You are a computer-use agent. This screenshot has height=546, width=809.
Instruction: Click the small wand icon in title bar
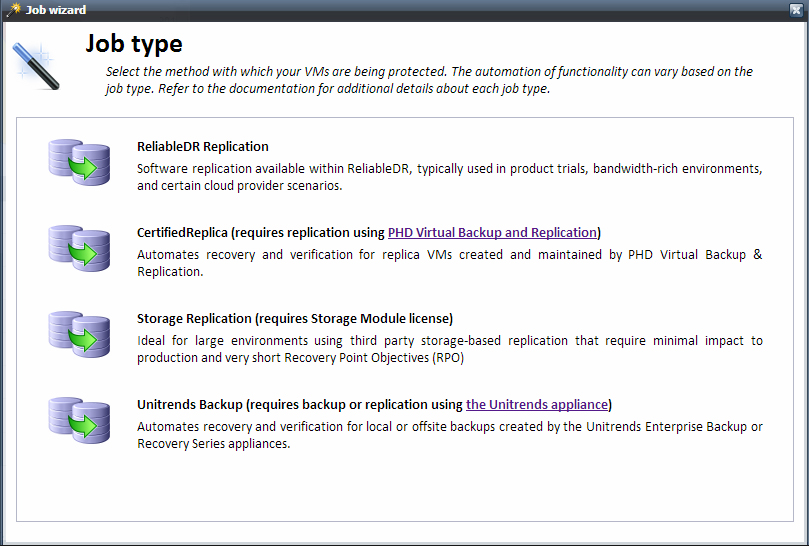[14, 9]
